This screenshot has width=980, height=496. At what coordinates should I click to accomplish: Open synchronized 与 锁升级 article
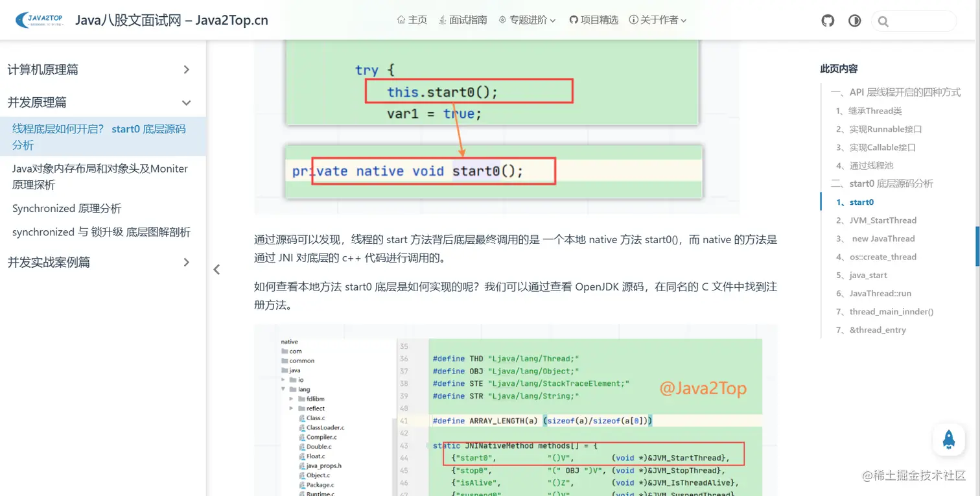click(x=102, y=232)
